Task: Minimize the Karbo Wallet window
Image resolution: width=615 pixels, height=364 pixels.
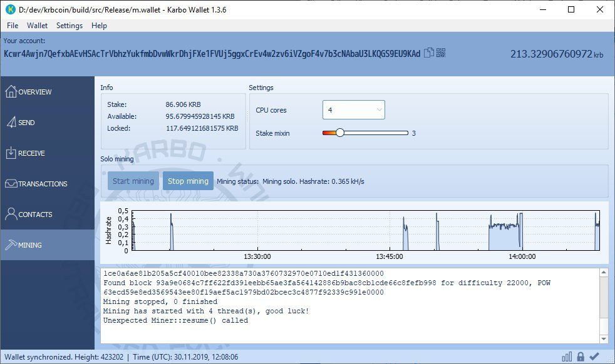Action: click(543, 9)
